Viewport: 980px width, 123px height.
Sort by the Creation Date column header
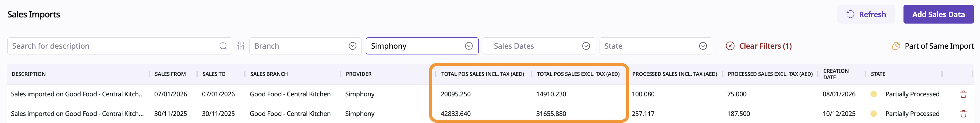pyautogui.click(x=836, y=74)
